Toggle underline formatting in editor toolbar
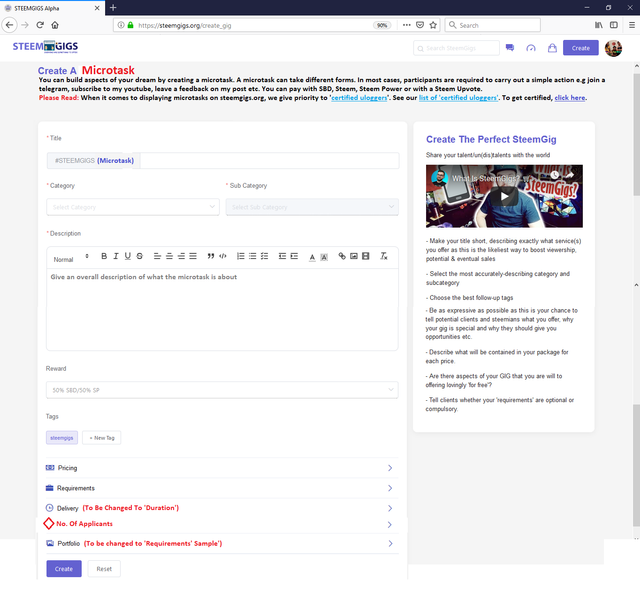Screen dimensions: 640x610 (x=128, y=256)
